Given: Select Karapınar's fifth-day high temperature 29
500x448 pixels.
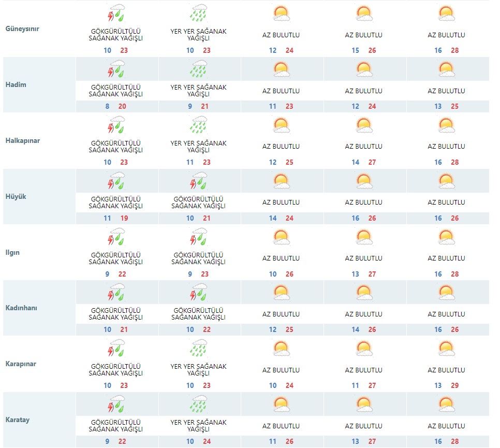Looking at the screenshot, I should [x=455, y=385].
